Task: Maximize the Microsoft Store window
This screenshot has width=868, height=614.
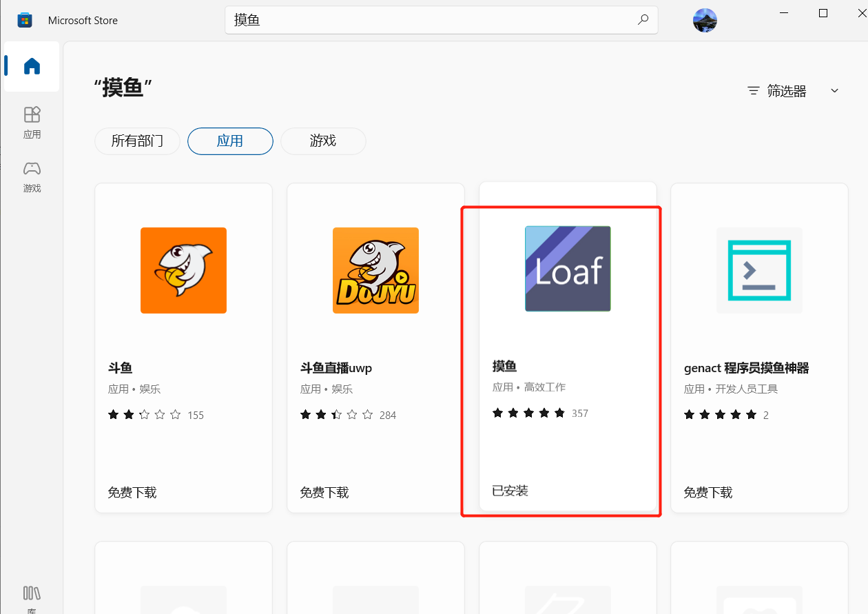Action: coord(823,13)
